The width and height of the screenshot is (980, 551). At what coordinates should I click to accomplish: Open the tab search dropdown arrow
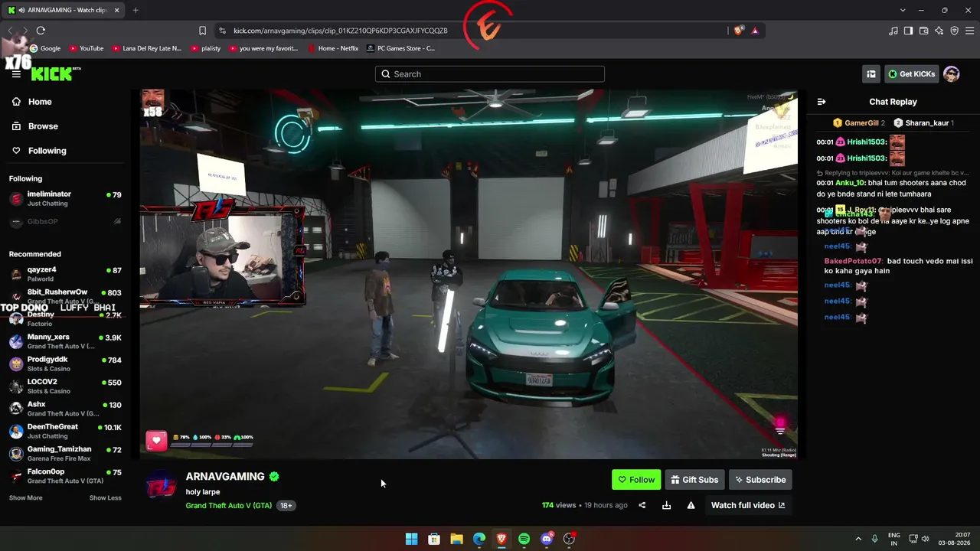pos(903,10)
